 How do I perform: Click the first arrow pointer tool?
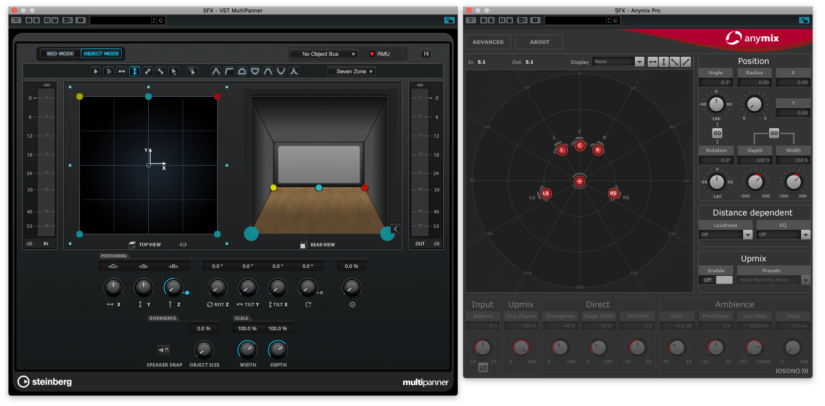[96, 72]
